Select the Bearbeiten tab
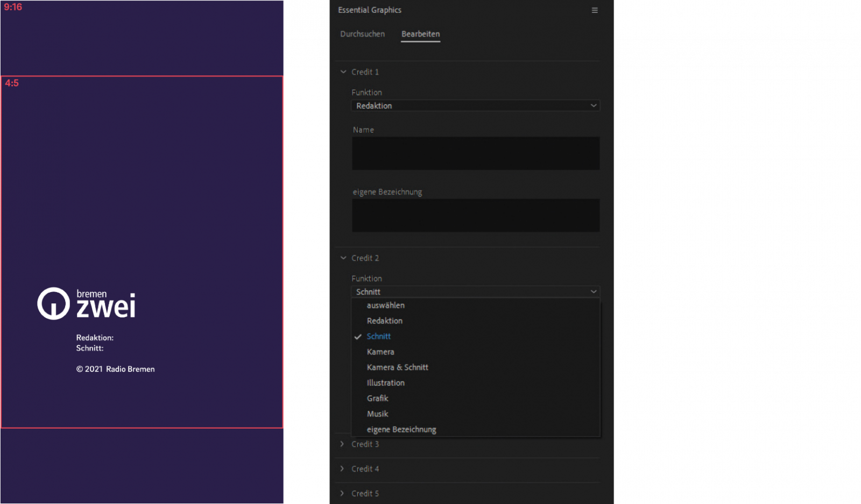 point(420,34)
